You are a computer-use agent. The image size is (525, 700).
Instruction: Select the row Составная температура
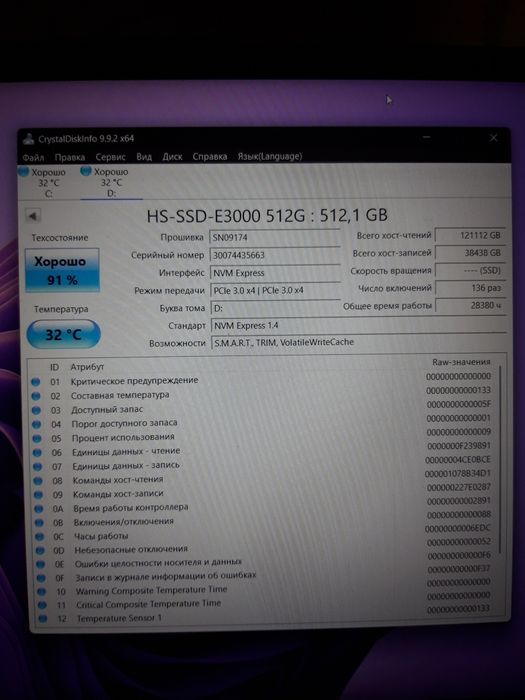click(262, 393)
